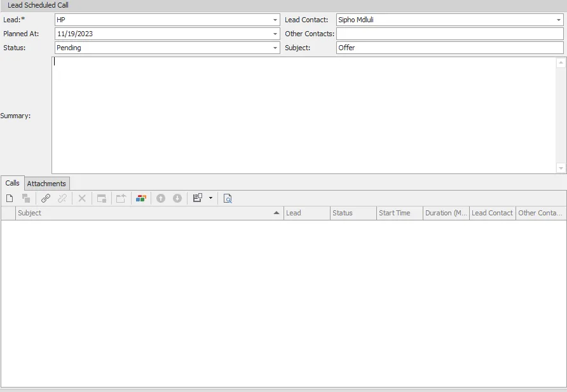Open the Planned At date picker
This screenshot has width=567, height=392.
pos(275,34)
